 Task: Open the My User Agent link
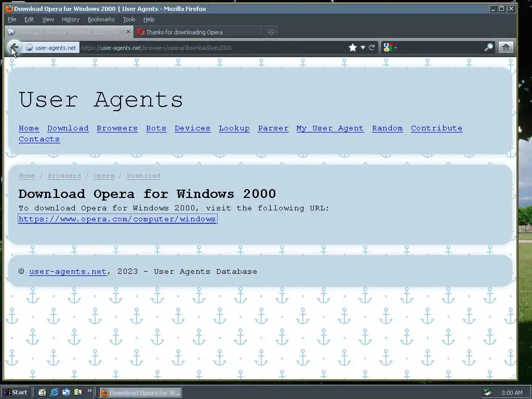tap(330, 128)
